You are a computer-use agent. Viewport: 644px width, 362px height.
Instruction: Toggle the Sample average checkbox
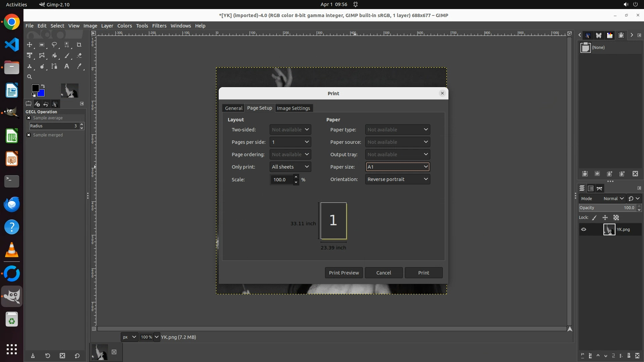(29, 118)
